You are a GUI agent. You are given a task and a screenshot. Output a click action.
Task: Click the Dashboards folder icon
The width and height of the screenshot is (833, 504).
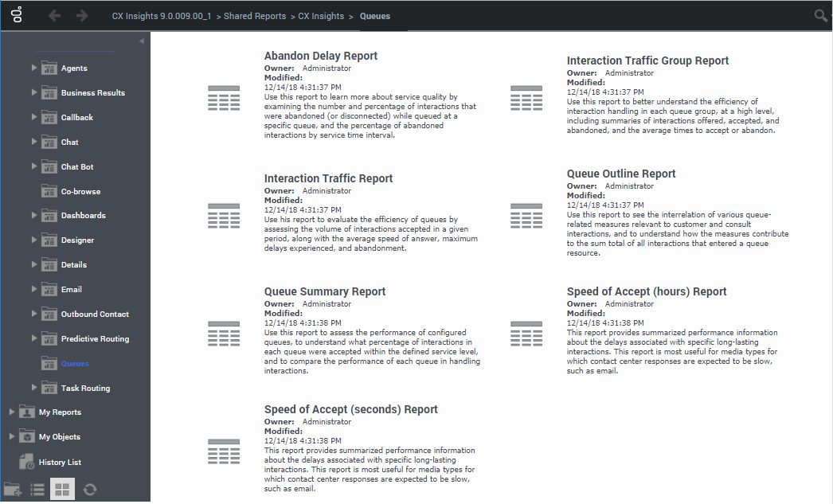(x=49, y=215)
